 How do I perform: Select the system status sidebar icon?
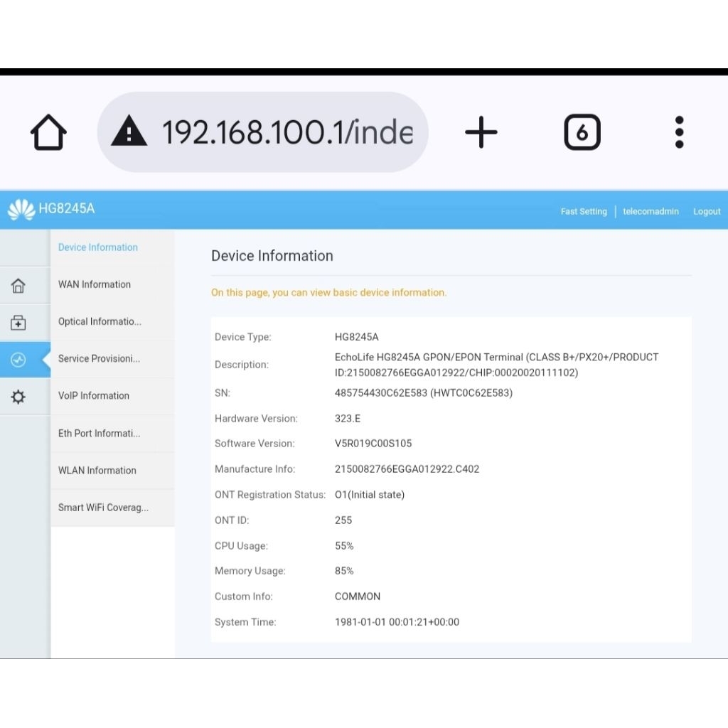[x=18, y=360]
